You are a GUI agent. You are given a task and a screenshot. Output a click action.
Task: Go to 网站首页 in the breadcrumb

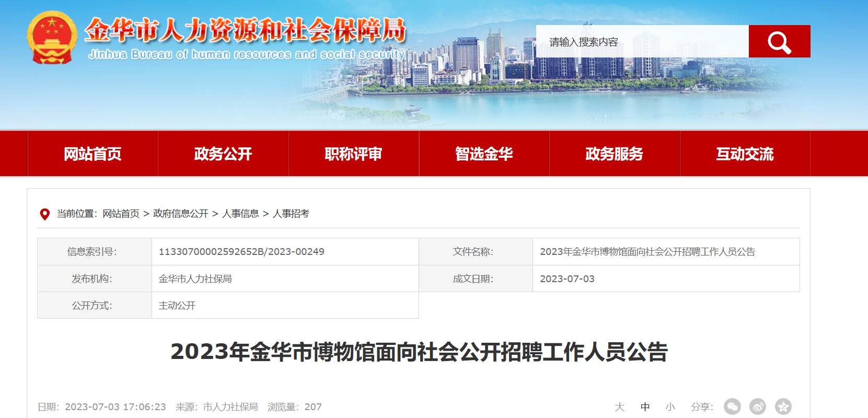[121, 214]
